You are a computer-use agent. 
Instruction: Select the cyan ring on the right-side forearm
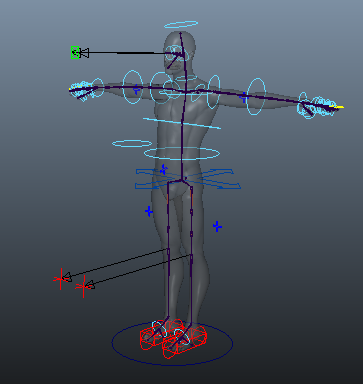(x=256, y=97)
